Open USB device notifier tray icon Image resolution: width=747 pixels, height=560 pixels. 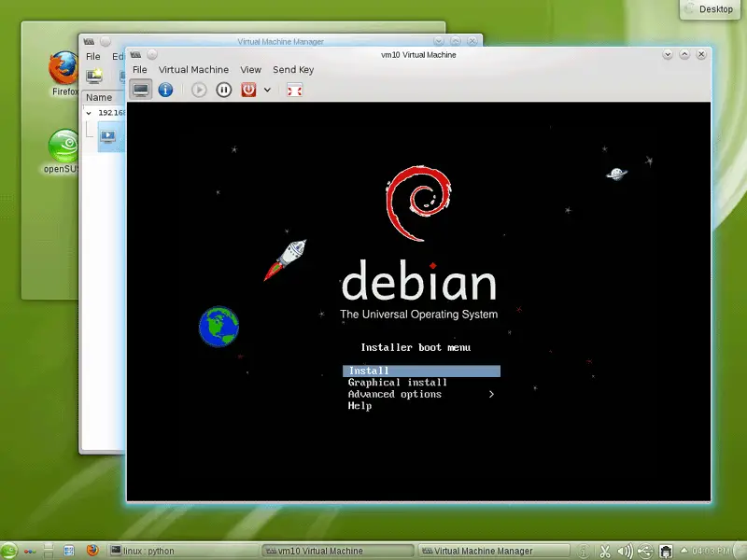click(645, 552)
